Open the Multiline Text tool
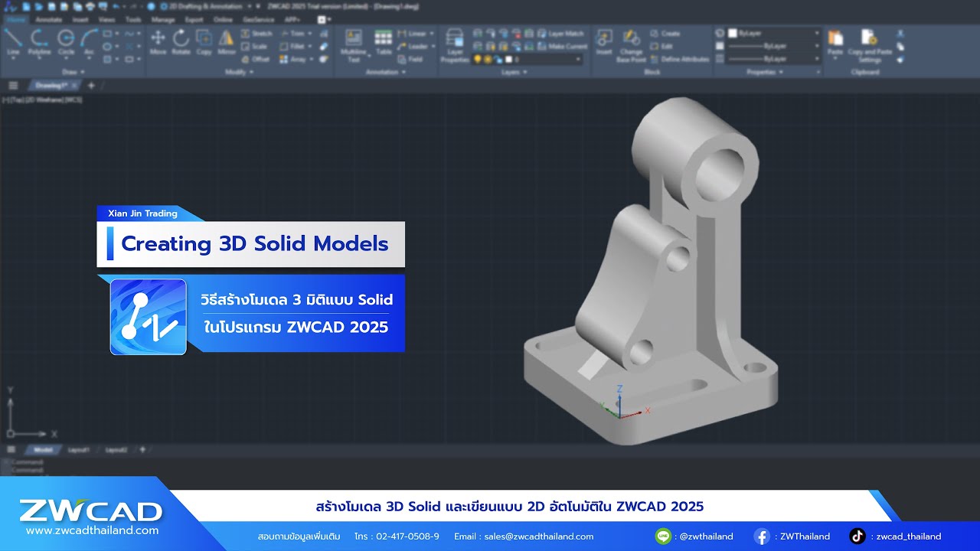980x551 pixels. tap(354, 46)
